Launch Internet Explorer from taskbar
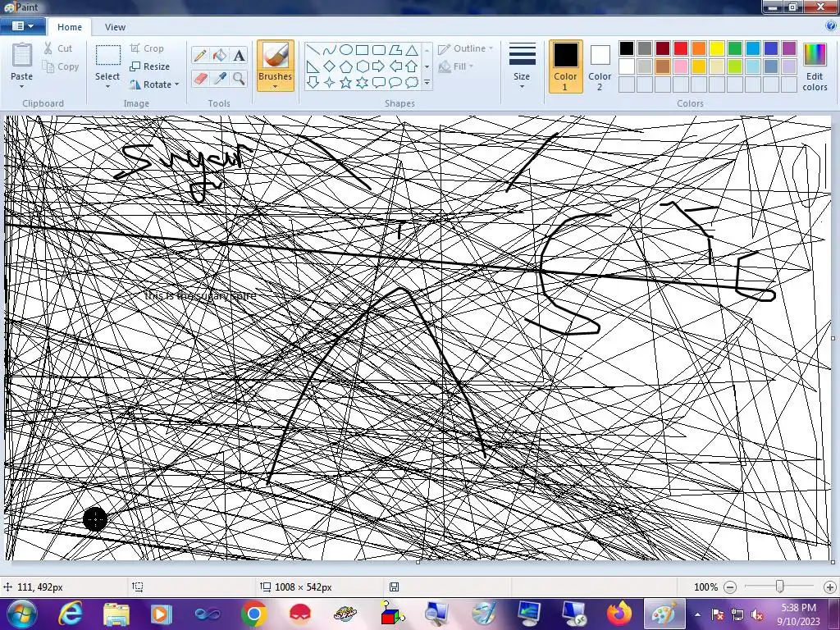840x630 pixels. (x=71, y=614)
